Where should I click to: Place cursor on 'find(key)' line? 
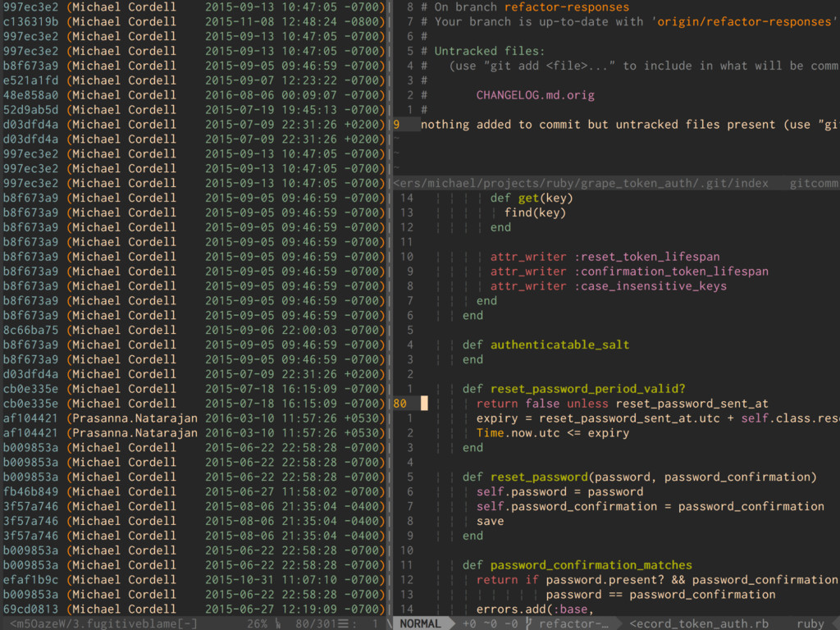(x=535, y=212)
